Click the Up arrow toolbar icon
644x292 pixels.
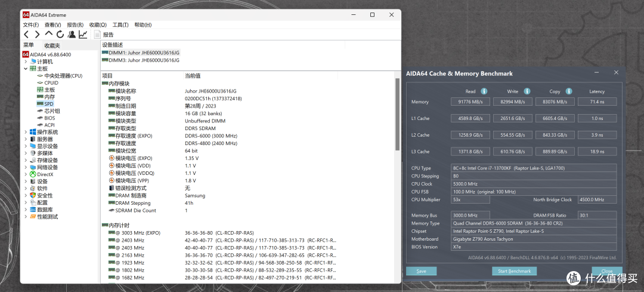pos(49,34)
